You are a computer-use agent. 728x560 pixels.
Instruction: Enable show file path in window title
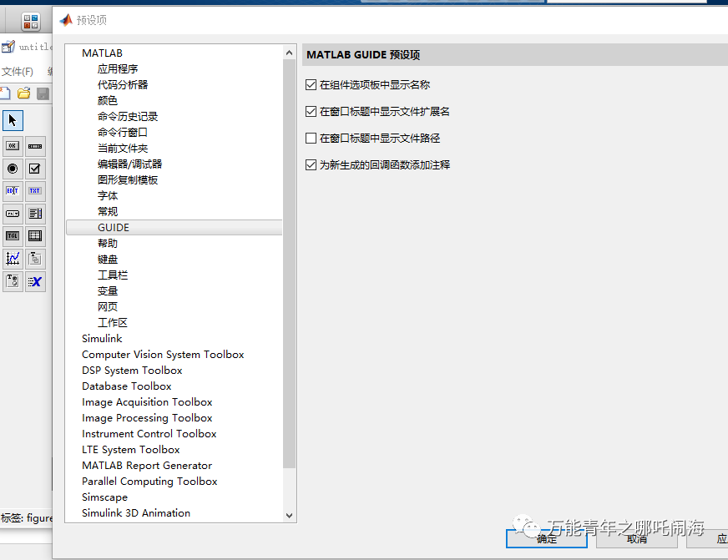(x=311, y=139)
